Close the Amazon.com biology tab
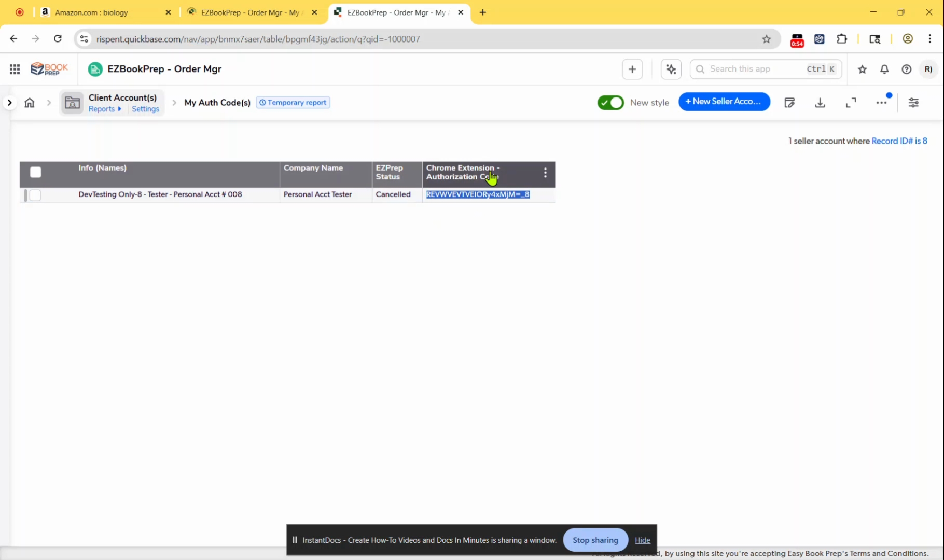 click(x=168, y=12)
